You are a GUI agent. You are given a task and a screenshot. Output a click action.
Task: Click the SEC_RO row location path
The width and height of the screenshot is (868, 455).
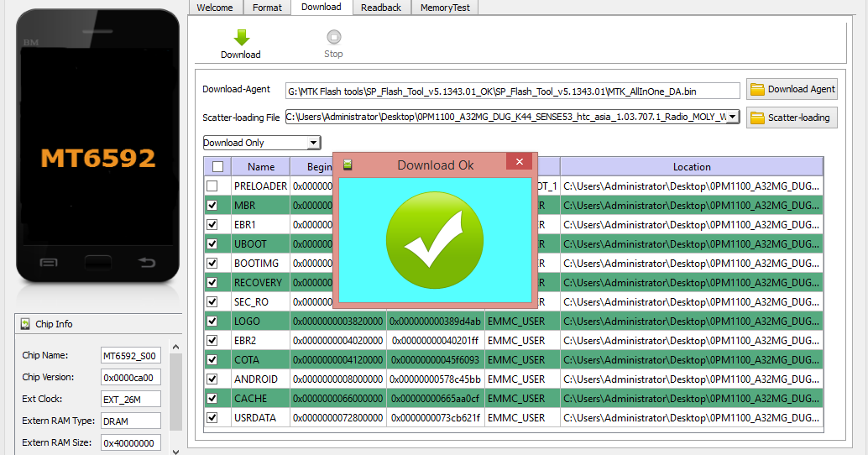pyautogui.click(x=692, y=301)
